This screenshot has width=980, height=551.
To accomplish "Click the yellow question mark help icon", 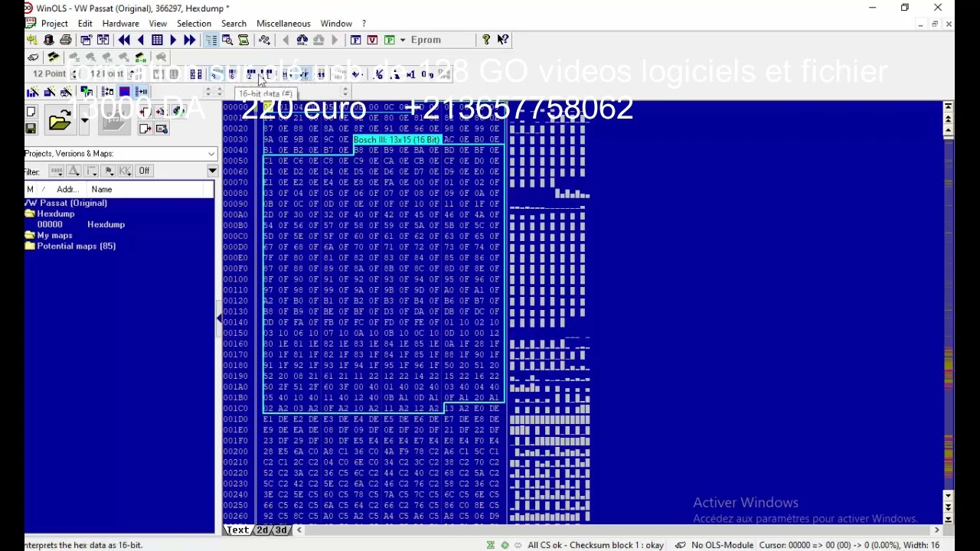I will point(486,40).
